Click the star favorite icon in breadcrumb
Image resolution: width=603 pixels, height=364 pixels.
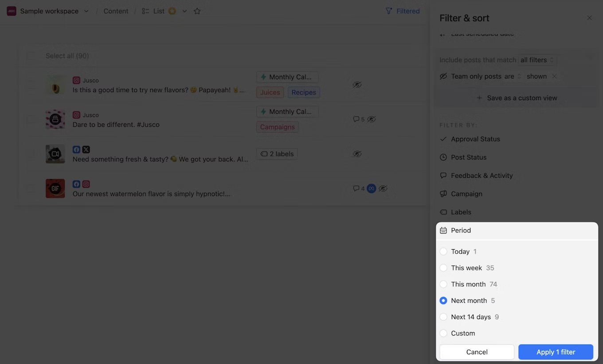(197, 11)
